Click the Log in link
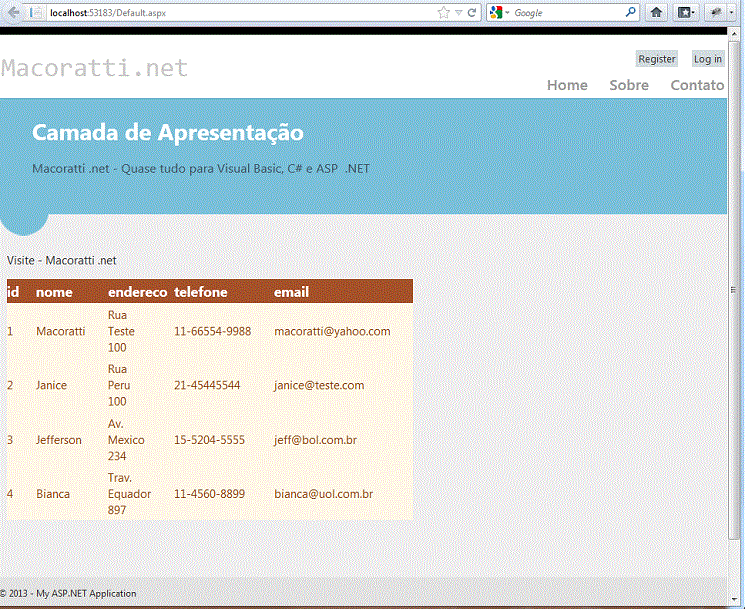Viewport: 745px width, 609px height. point(707,59)
